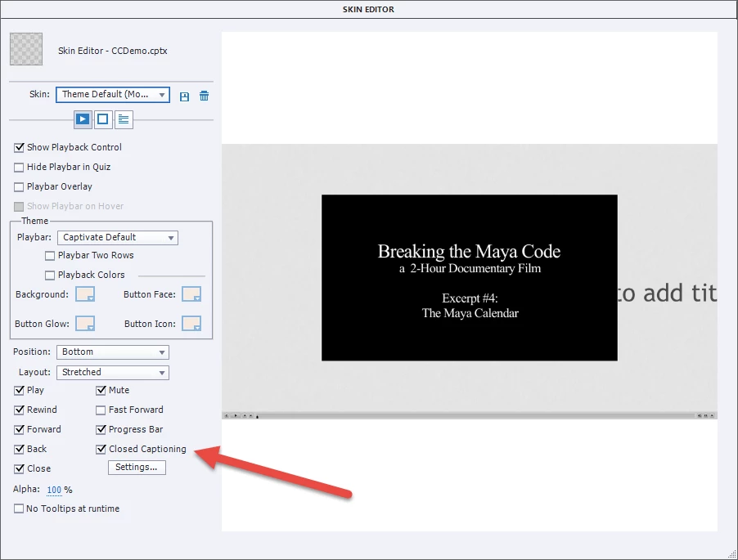Tick Playbar Two Rows
The image size is (738, 560).
pyautogui.click(x=50, y=256)
